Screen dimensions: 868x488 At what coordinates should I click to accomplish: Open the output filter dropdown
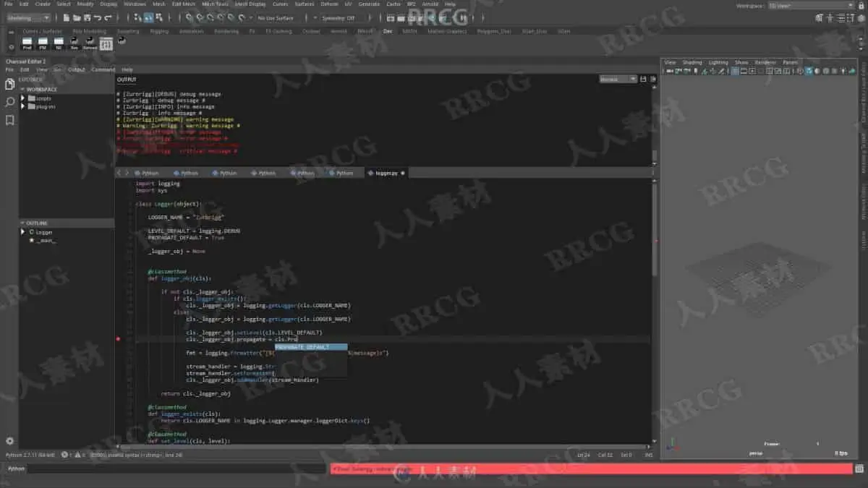618,79
